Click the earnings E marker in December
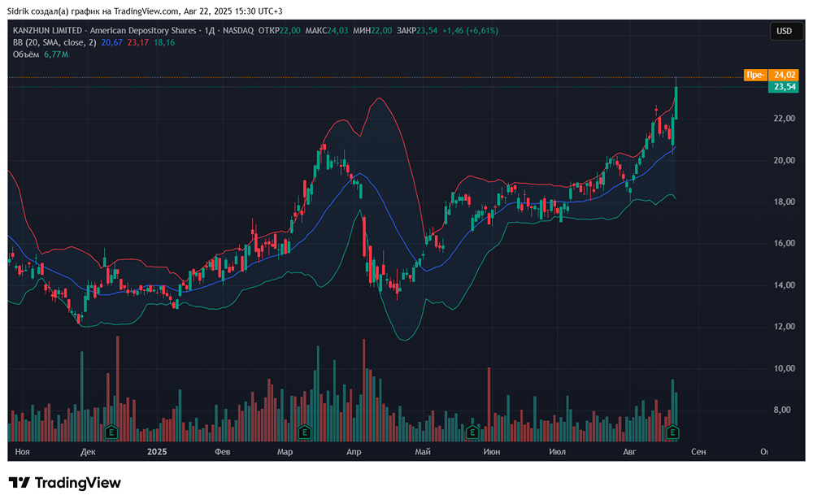 click(x=111, y=432)
